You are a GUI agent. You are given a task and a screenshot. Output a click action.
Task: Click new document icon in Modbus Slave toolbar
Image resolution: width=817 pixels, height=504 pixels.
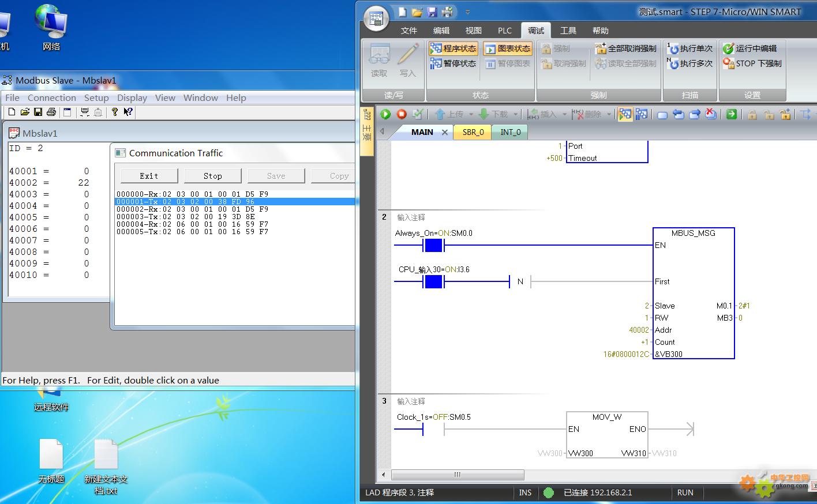12,112
